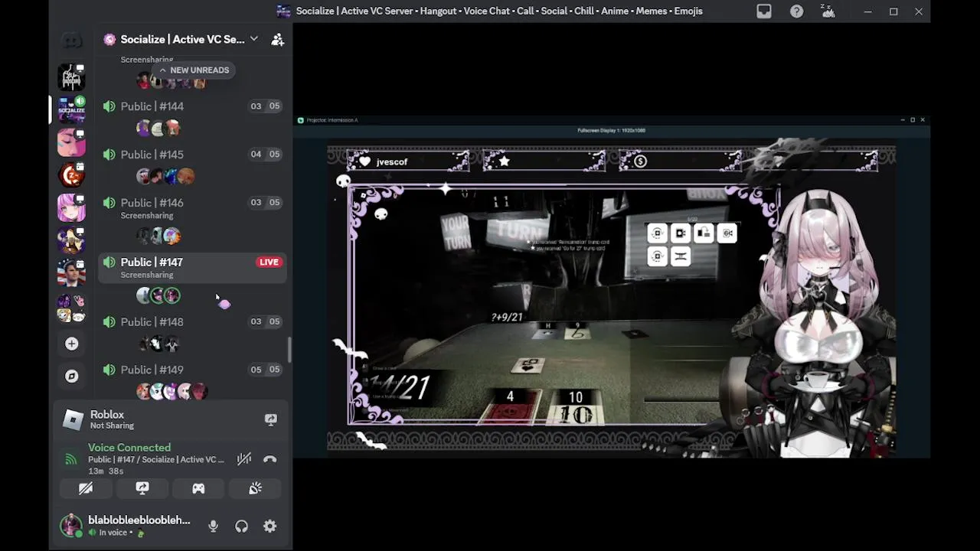Disconnect from voice with hang-up icon
980x551 pixels.
pyautogui.click(x=269, y=459)
